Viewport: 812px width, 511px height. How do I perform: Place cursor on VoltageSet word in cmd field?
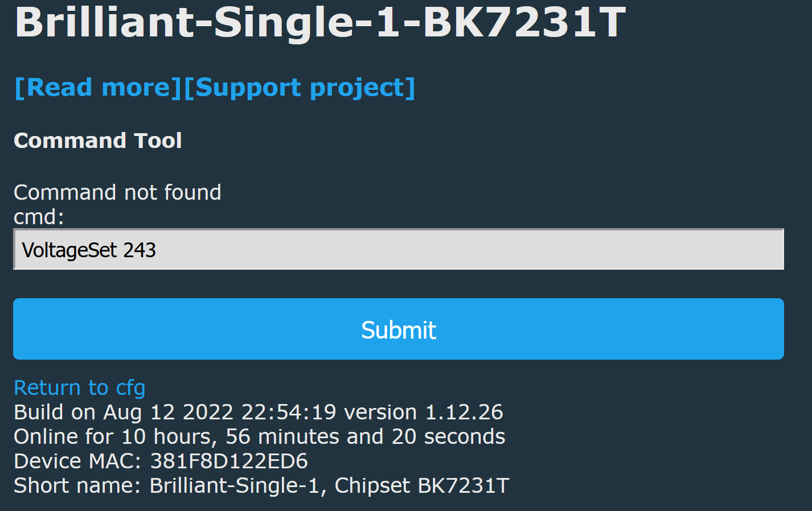point(69,250)
